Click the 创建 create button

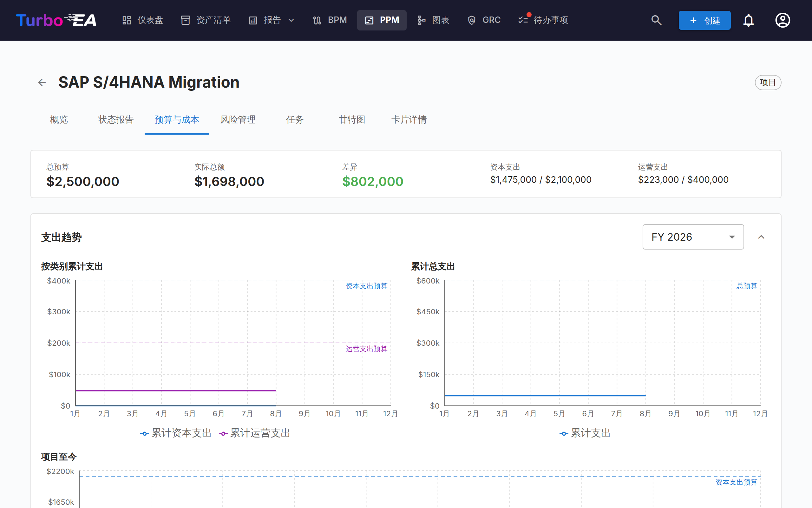tap(704, 20)
